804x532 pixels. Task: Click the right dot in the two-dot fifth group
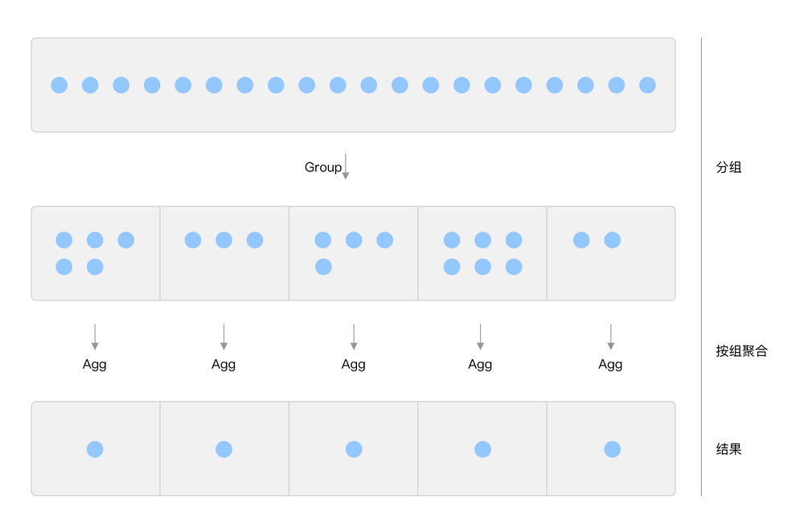(x=613, y=239)
